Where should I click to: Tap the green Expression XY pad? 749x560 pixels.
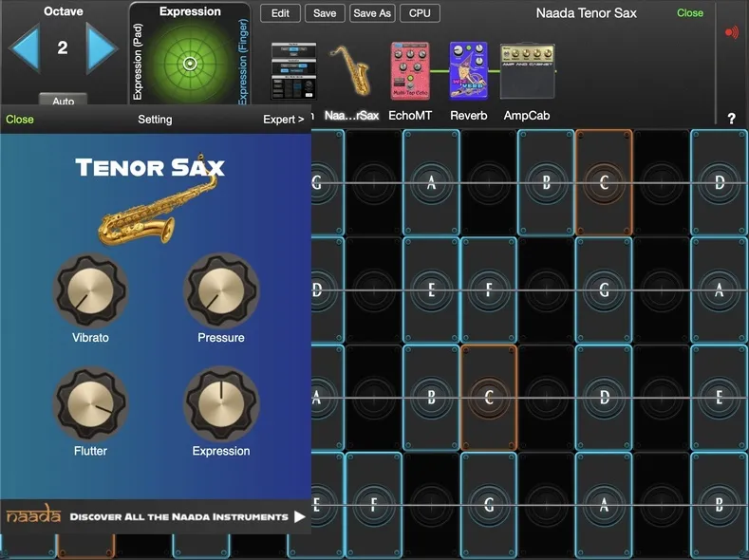pyautogui.click(x=190, y=63)
